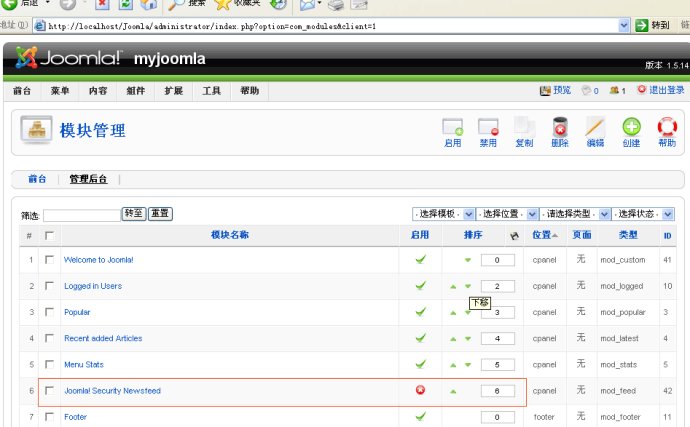Viewport: 690px width, 427px height.
Task: Toggle enabled checkmark for Recent added Articles
Action: pyautogui.click(x=420, y=338)
